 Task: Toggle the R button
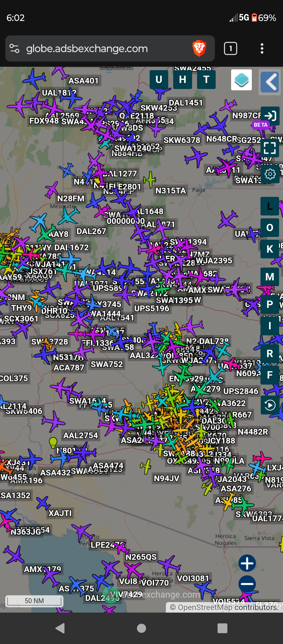(x=270, y=353)
